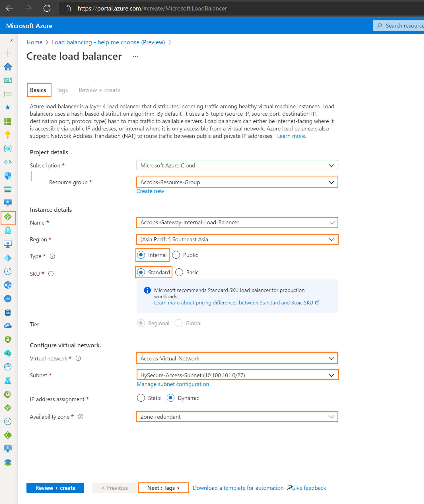Open the Home house icon in sidebar
Viewport: 424px width, 504px height.
8,67
